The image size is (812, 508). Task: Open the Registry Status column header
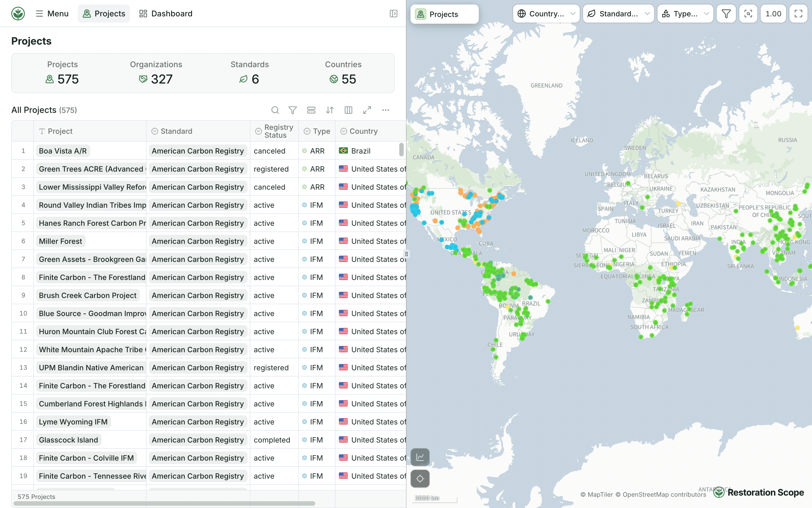[x=274, y=131]
